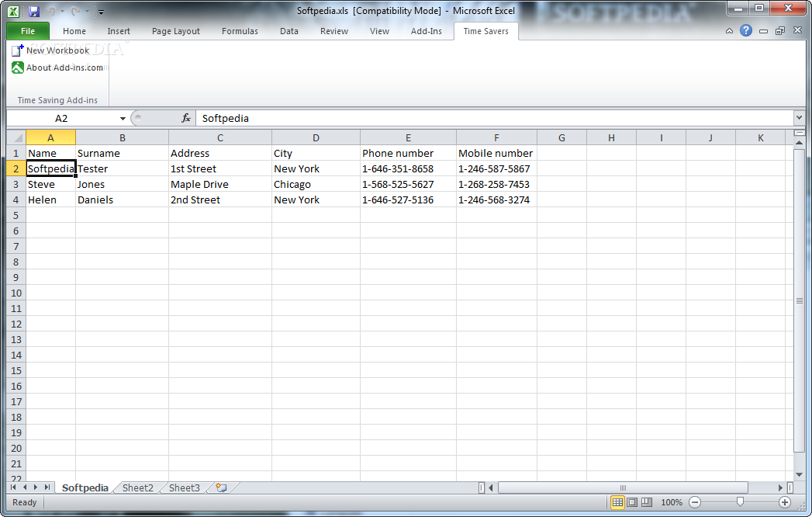
Task: Click cell containing Chicago
Action: coord(316,184)
